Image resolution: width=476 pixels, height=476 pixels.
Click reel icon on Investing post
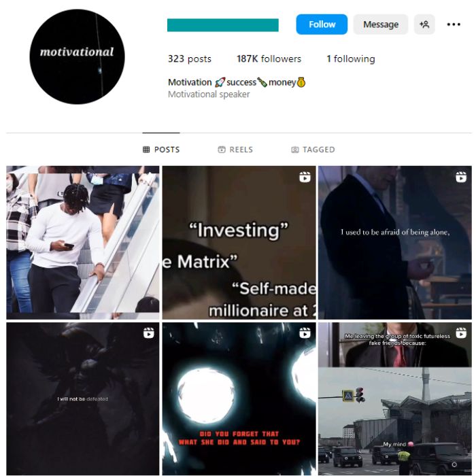(x=305, y=177)
